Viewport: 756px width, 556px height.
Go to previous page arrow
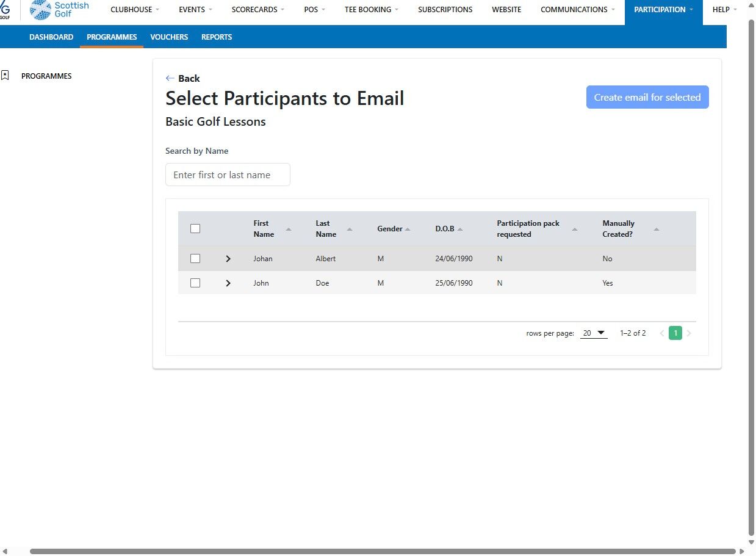[x=662, y=333]
